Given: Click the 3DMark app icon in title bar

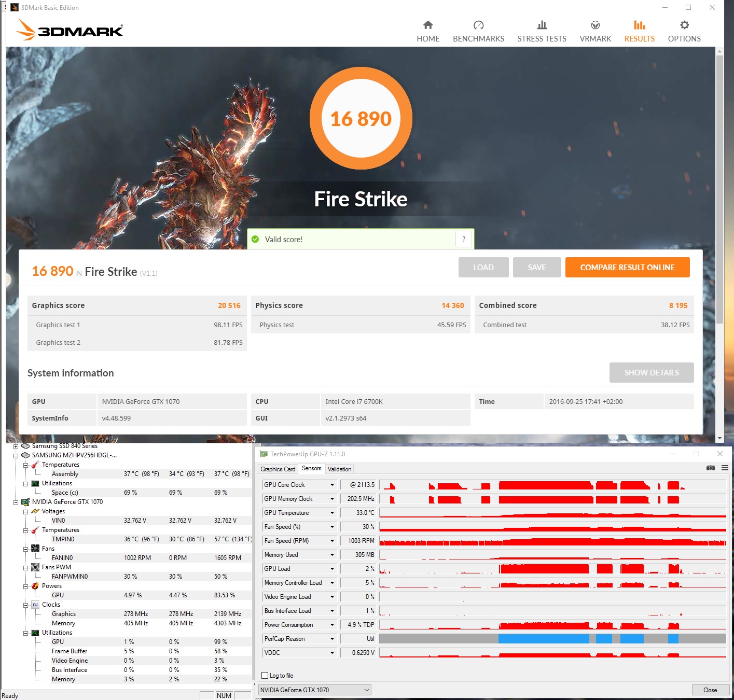Looking at the screenshot, I should 14,7.
